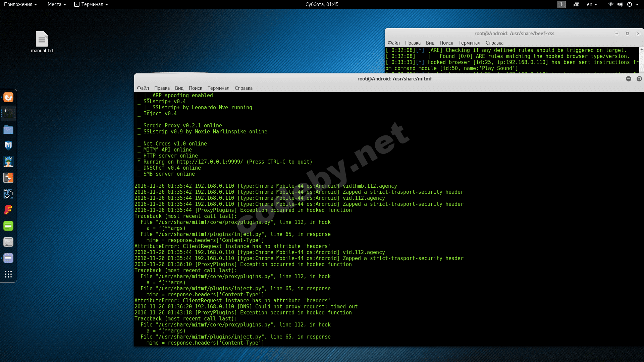Image resolution: width=644 pixels, height=362 pixels.
Task: Open Поиск menu in mitmf terminal
Action: point(195,88)
